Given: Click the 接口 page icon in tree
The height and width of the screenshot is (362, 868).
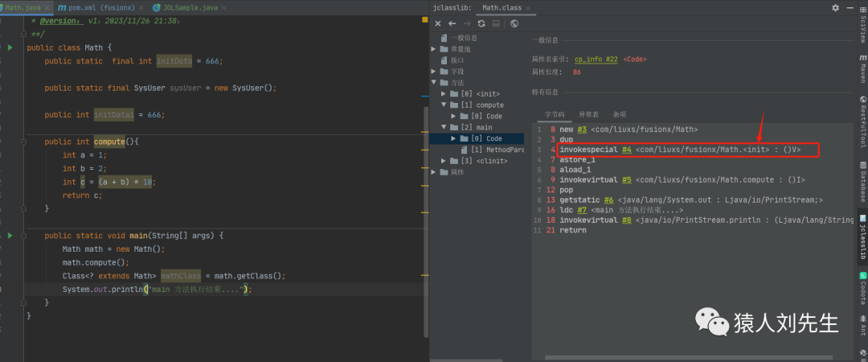Looking at the screenshot, I should 444,60.
